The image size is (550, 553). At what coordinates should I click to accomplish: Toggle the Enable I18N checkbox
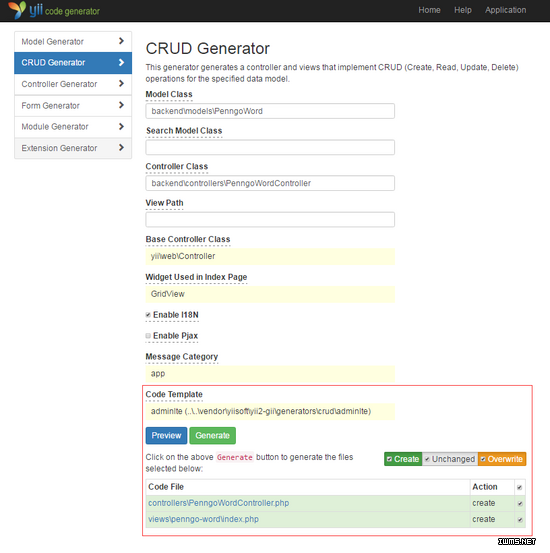point(148,315)
